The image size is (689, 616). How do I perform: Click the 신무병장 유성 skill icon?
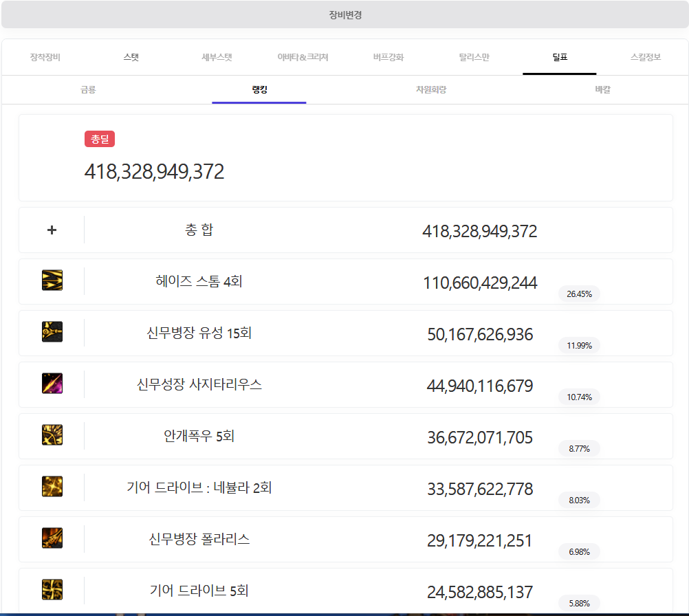point(52,332)
